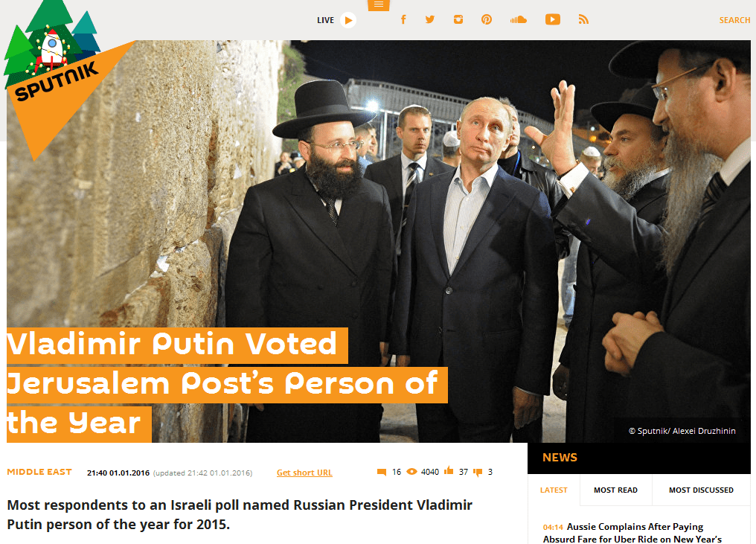Open the Instagram social icon
The image size is (756, 544).
click(x=458, y=19)
